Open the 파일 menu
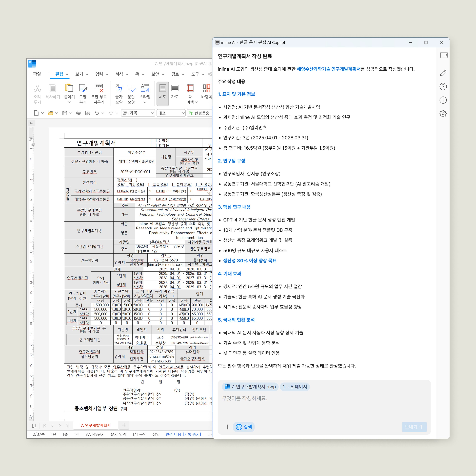This screenshot has height=476, width=476. (x=37, y=74)
